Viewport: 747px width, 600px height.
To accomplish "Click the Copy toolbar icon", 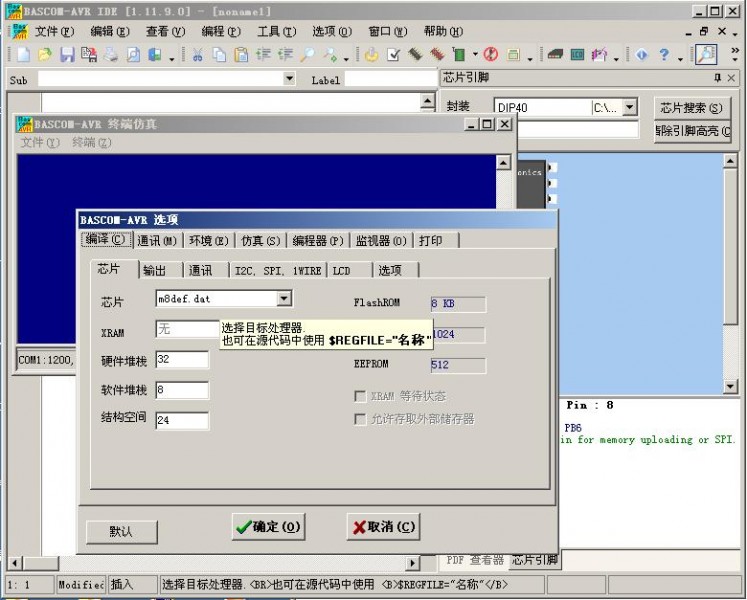I will 219,54.
